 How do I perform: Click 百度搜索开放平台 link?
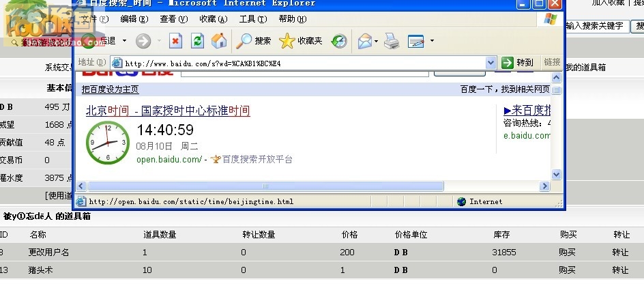(257, 160)
